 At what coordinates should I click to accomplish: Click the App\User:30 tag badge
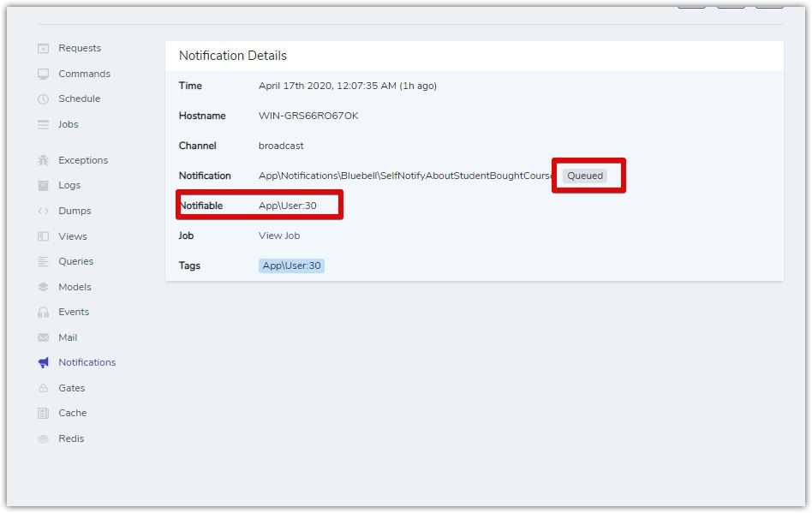coord(291,265)
